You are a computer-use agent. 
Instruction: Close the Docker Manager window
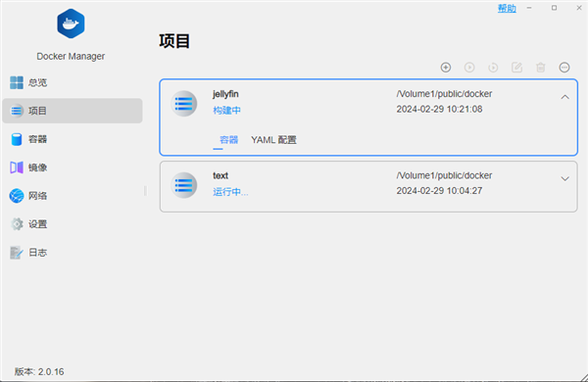click(578, 8)
